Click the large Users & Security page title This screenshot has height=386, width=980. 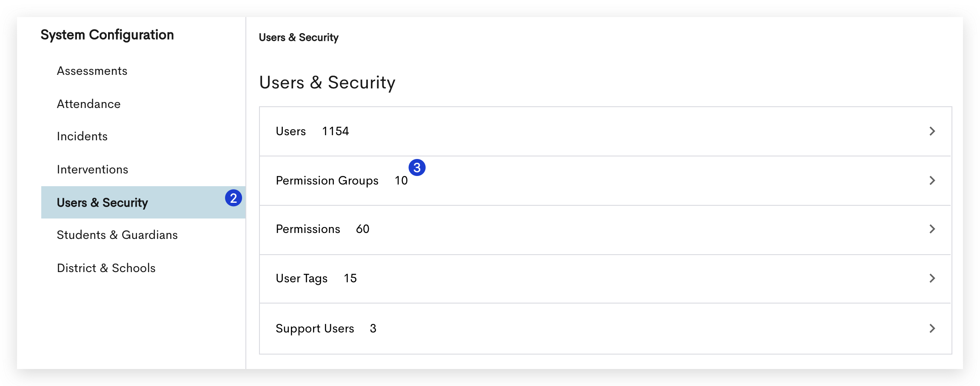click(327, 82)
